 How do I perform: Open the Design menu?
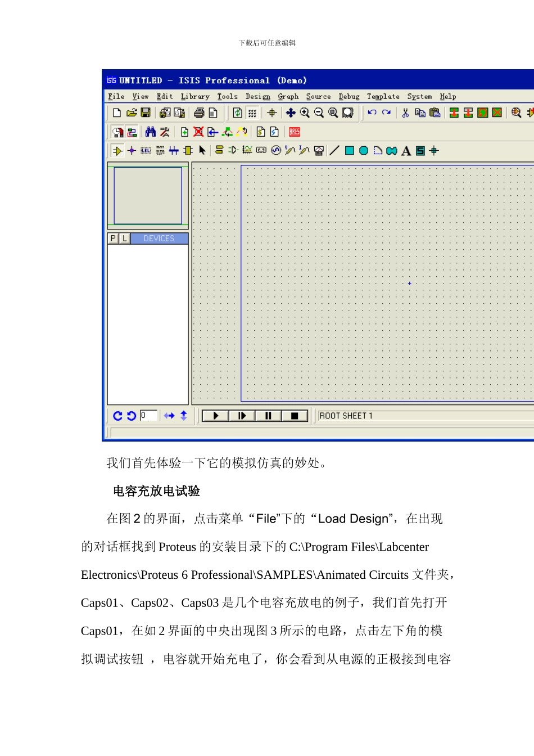tap(258, 97)
